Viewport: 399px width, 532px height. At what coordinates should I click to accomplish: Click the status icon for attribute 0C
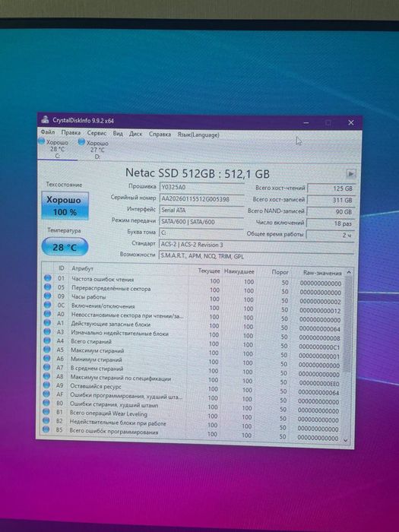pyautogui.click(x=47, y=305)
